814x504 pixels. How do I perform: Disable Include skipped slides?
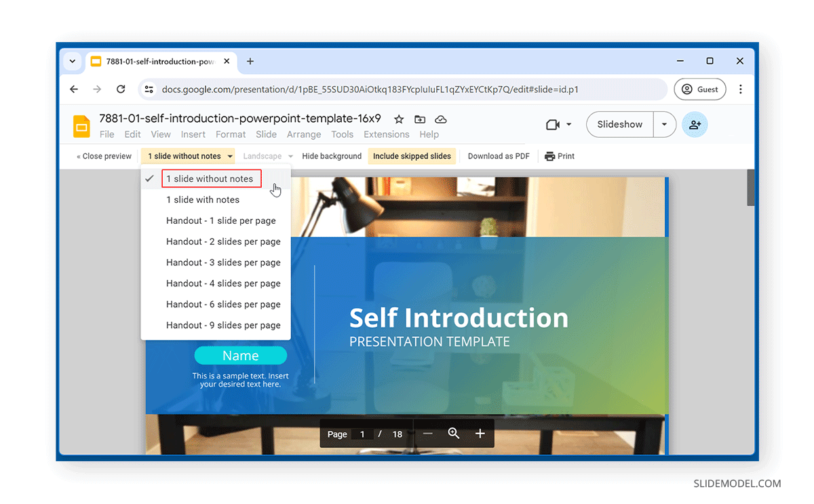coord(412,156)
